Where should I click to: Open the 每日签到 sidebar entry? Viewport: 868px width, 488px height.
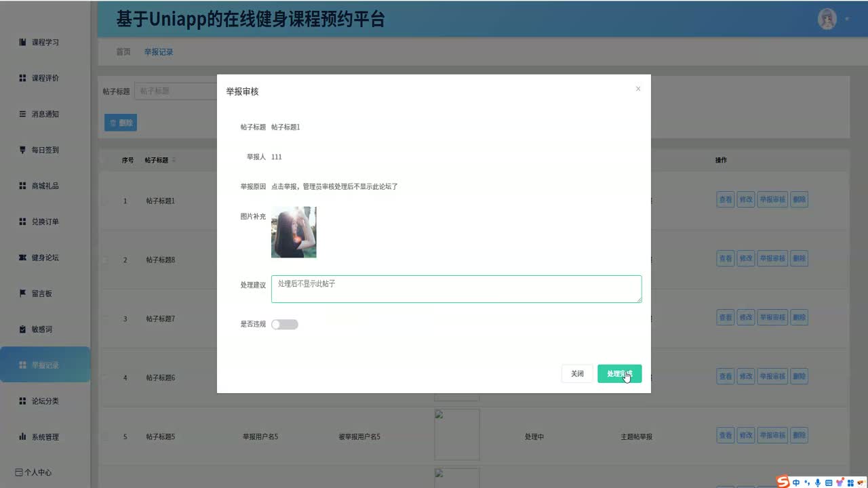(45, 150)
